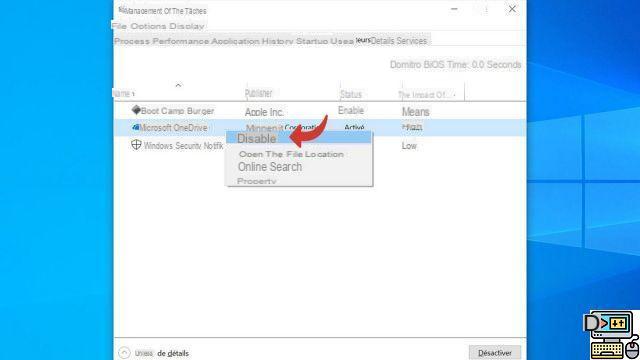Switch to the Performance tab

[x=181, y=41]
